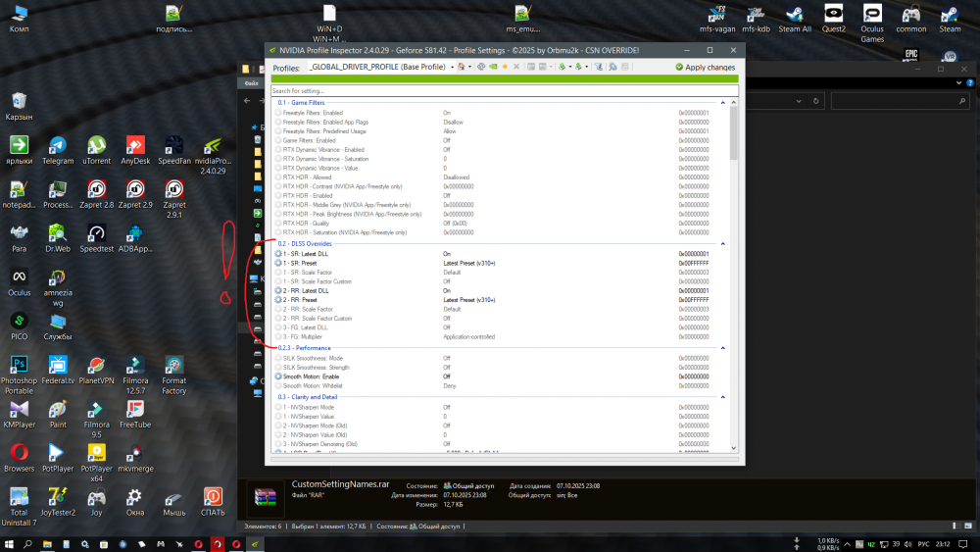The image size is (980, 552).
Task: Click the Dr.Web desktop icon
Action: point(58,236)
